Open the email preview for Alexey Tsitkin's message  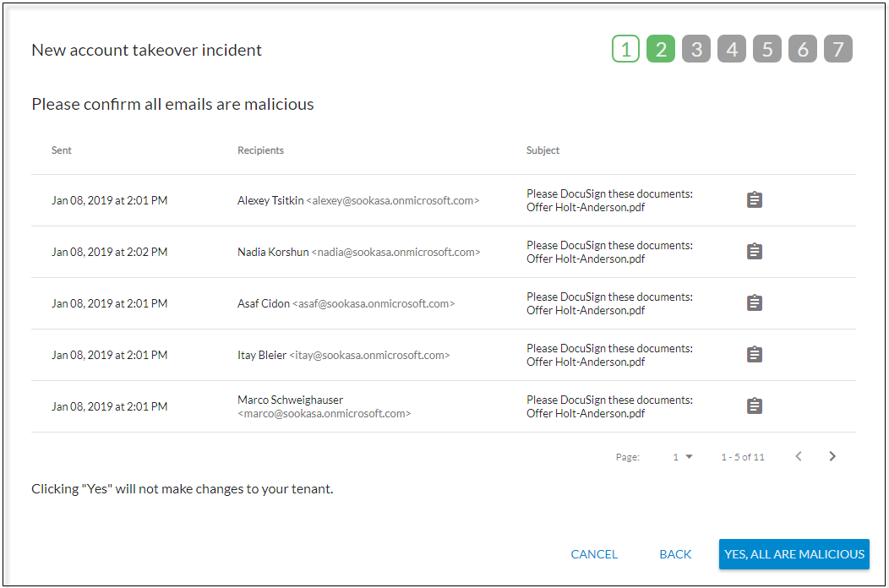(x=754, y=199)
